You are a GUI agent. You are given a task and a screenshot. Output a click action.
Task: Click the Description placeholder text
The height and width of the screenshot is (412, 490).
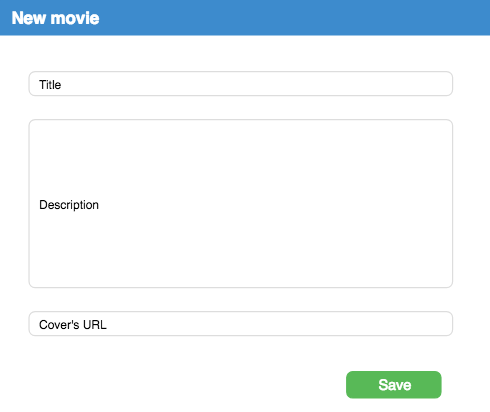(x=69, y=205)
